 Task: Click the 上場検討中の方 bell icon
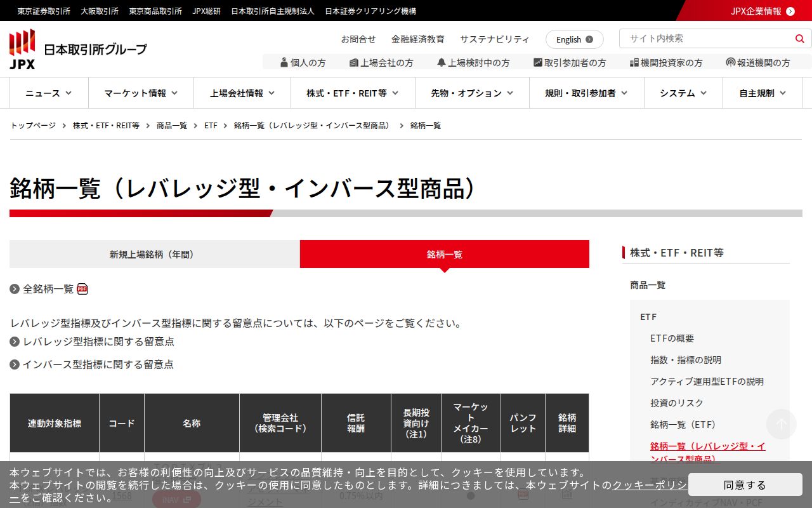(442, 62)
